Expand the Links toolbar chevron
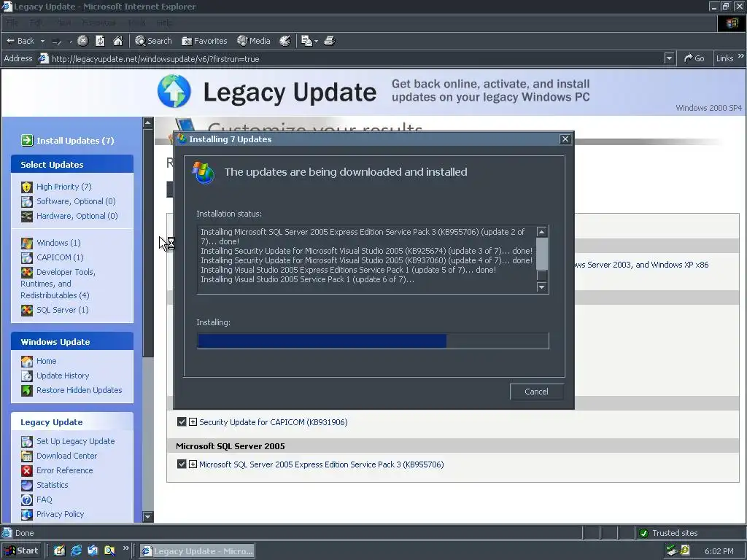 [x=741, y=56]
